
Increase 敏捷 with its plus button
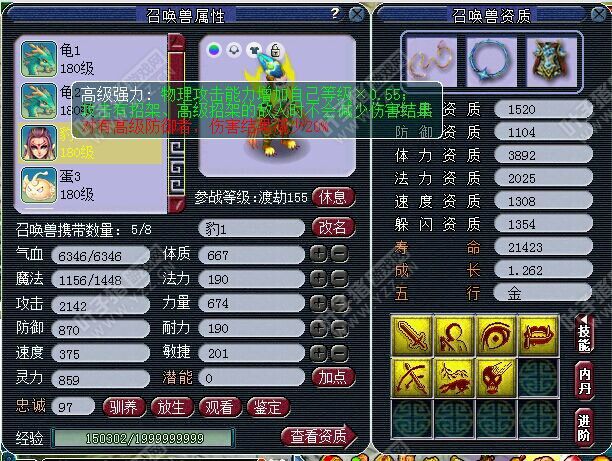pyautogui.click(x=318, y=353)
